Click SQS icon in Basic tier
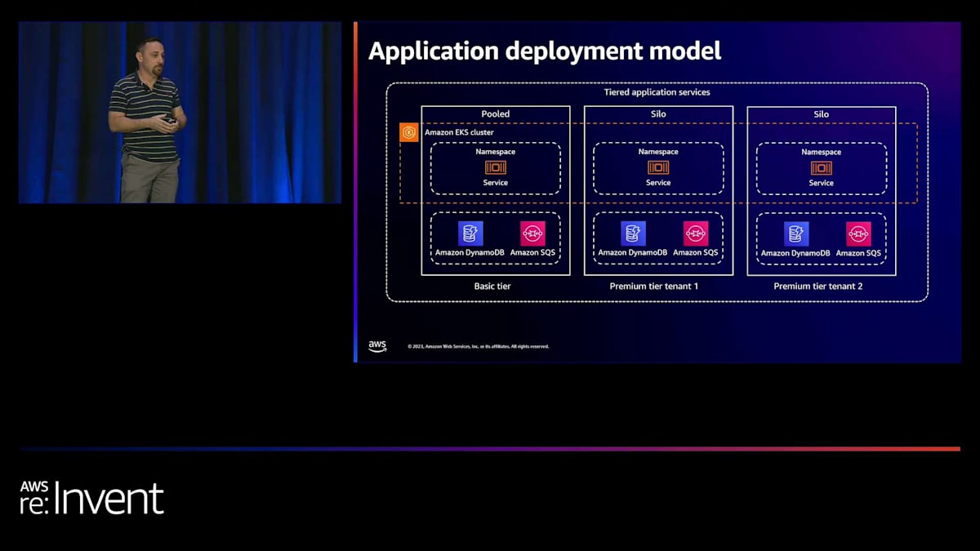Viewport: 980px width, 551px height. coord(532,233)
